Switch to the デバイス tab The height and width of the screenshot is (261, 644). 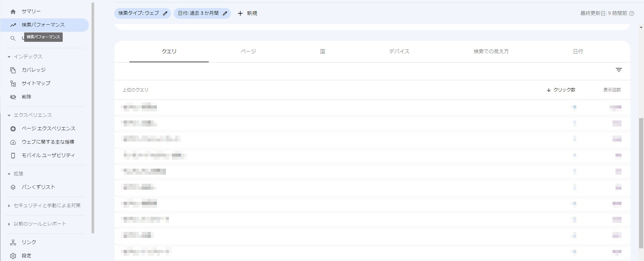tap(399, 52)
